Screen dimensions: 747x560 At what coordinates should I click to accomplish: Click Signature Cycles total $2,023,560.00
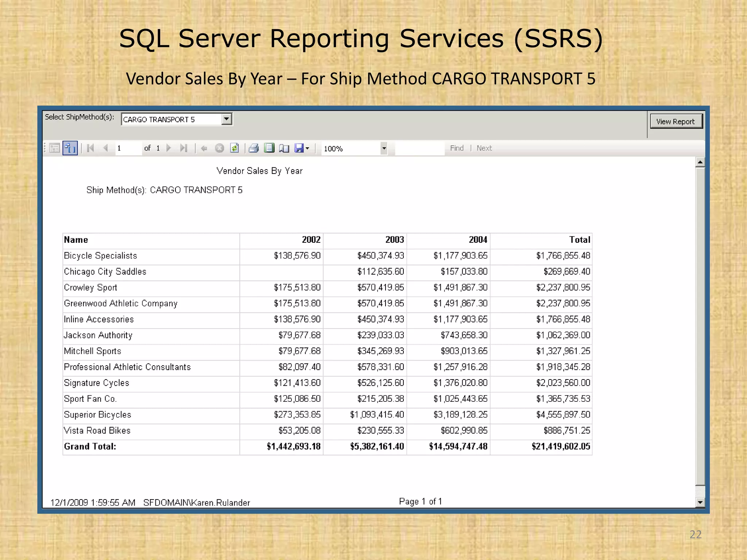pyautogui.click(x=563, y=383)
